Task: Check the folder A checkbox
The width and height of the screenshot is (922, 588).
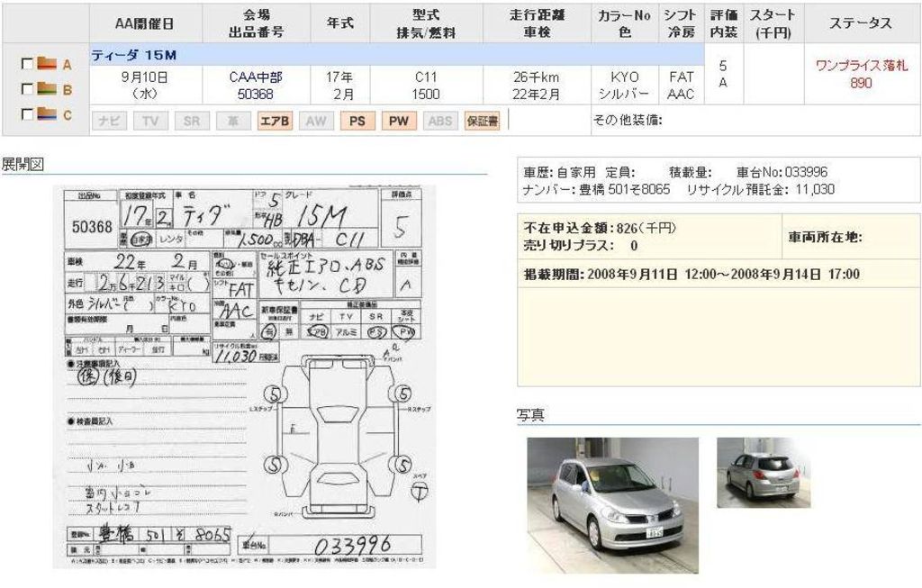Action: point(26,65)
